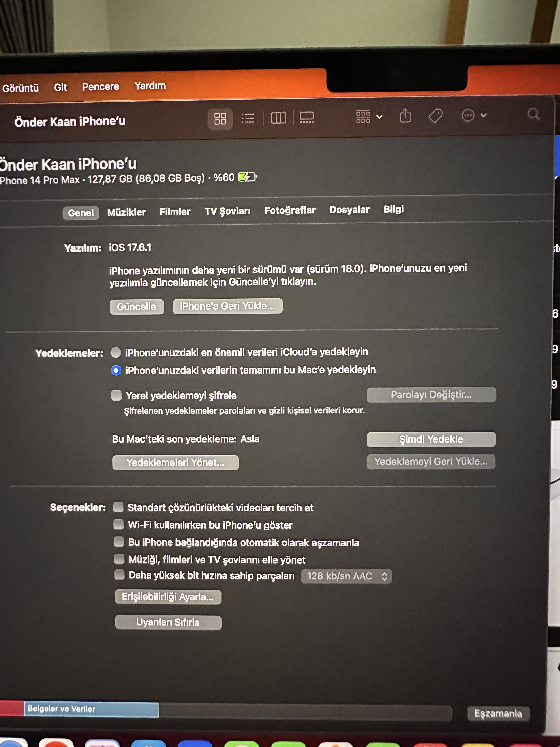Select back up to this Mac option

click(116, 371)
